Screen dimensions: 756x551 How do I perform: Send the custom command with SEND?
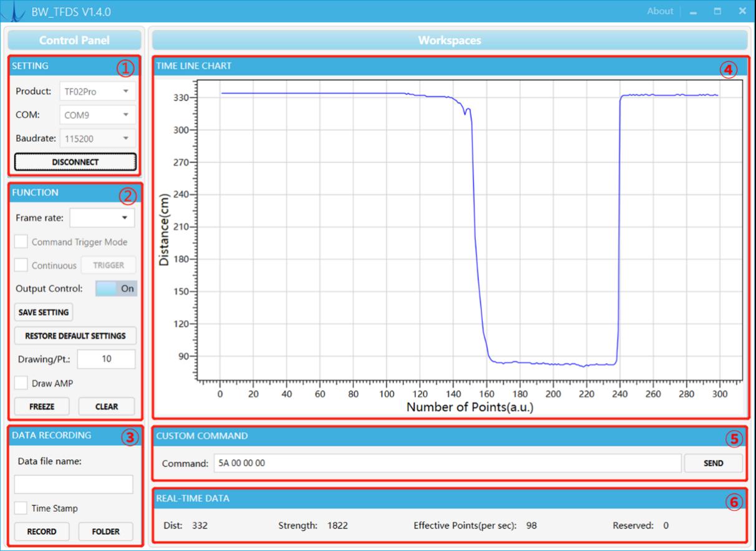pos(713,463)
